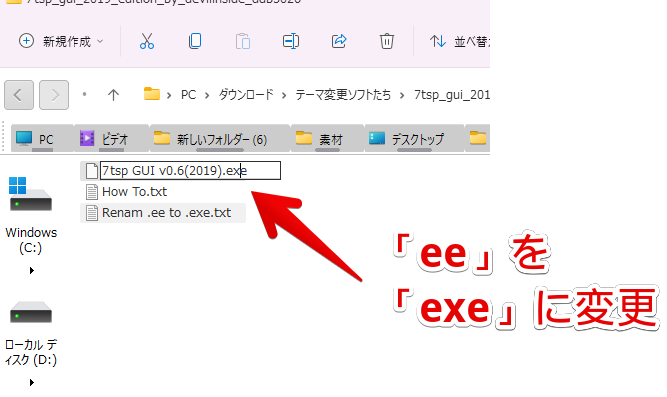Click the Rename icon in toolbar
This screenshot has height=397, width=667.
click(x=291, y=41)
